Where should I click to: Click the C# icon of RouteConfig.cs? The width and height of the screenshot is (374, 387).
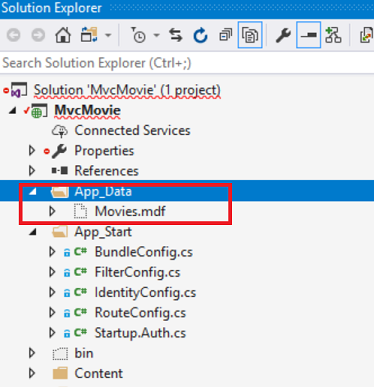coord(80,312)
